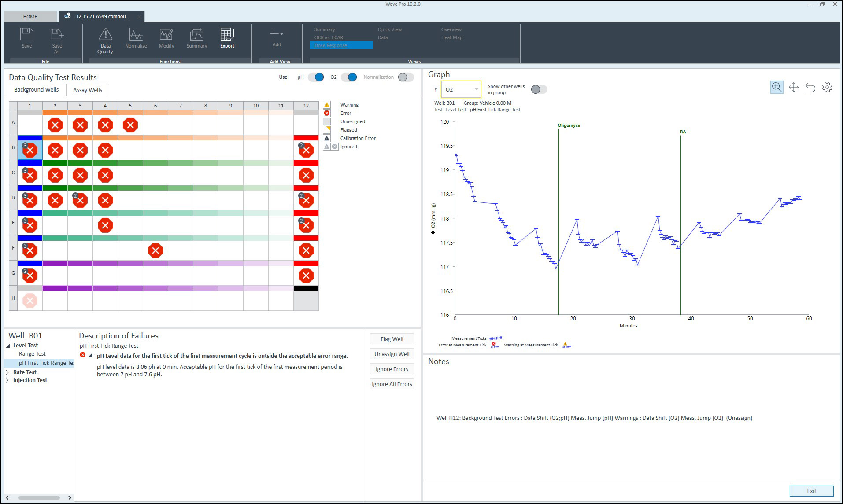Click the Overview view entry
This screenshot has width=843, height=504.
click(451, 29)
